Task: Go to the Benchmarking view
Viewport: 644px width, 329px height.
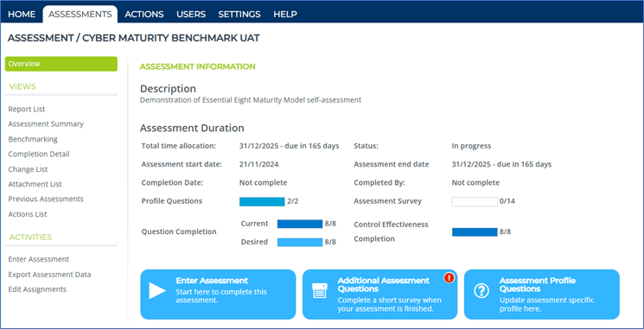Action: tap(33, 139)
